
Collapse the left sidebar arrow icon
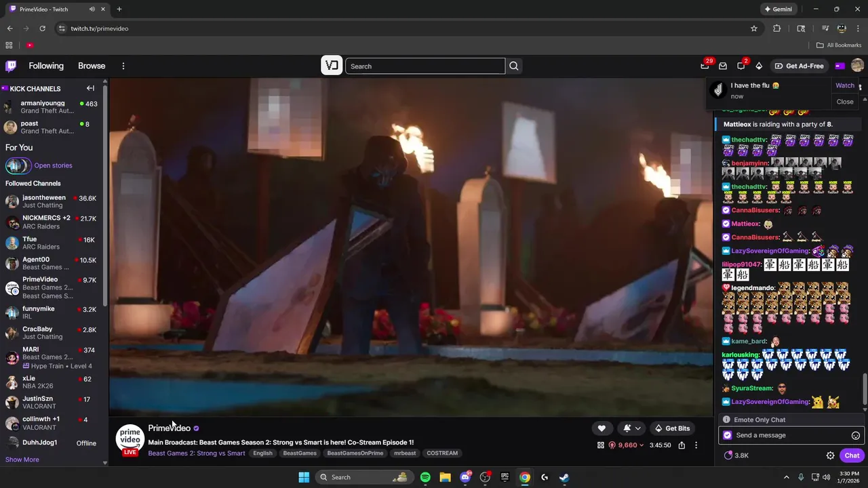(x=90, y=88)
